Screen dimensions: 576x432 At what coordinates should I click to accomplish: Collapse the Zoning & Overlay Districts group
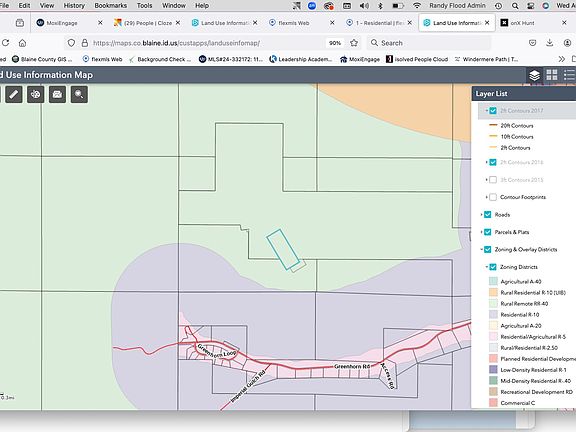[x=481, y=249]
